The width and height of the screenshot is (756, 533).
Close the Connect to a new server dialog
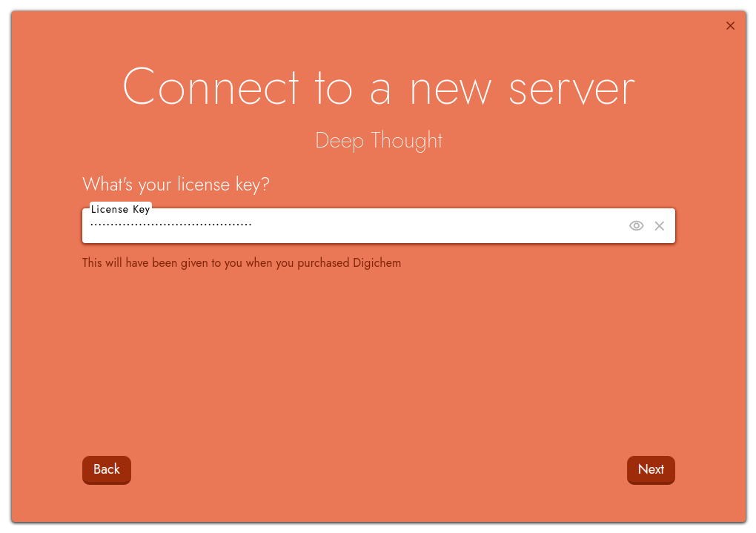[730, 25]
